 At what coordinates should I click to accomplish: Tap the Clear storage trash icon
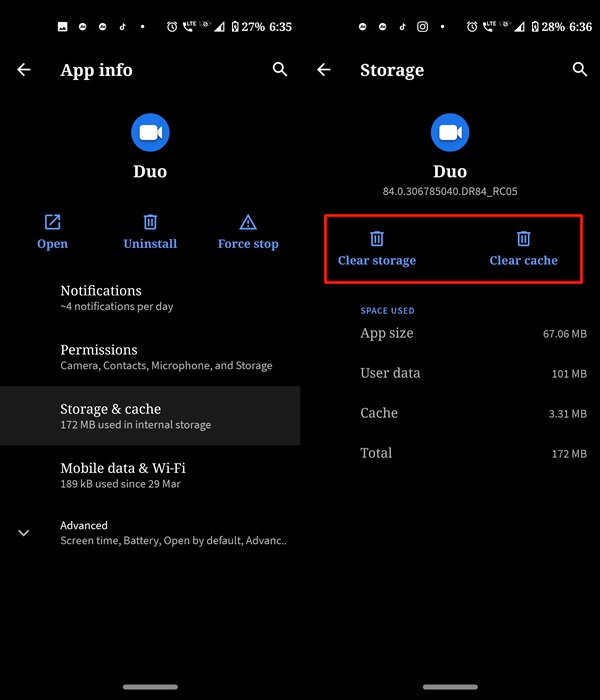click(x=377, y=238)
